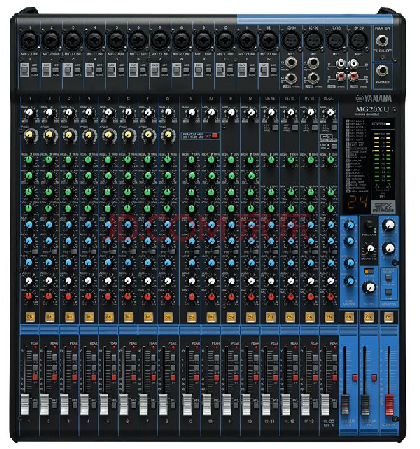The height and width of the screenshot is (449, 420).
Task: Click the black effect PROGRAM selector knob
Action: [x=369, y=226]
